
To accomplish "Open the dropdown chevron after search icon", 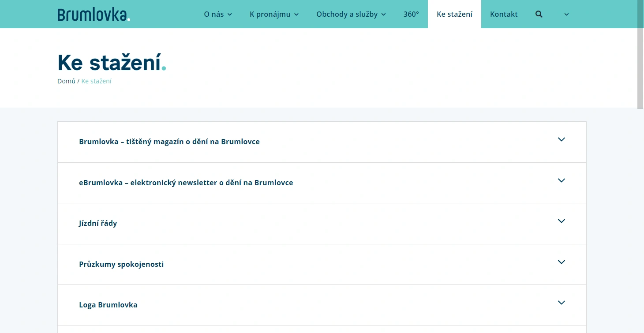I will point(566,15).
